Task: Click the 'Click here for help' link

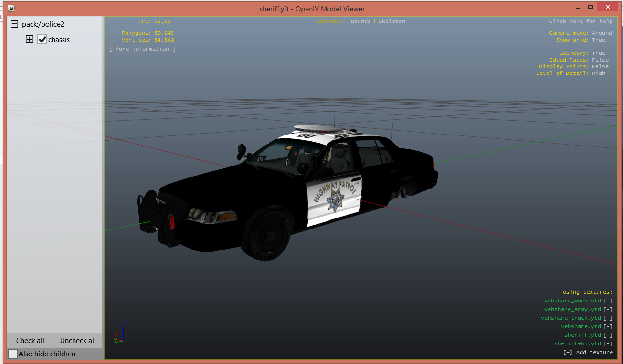Action: [x=581, y=21]
